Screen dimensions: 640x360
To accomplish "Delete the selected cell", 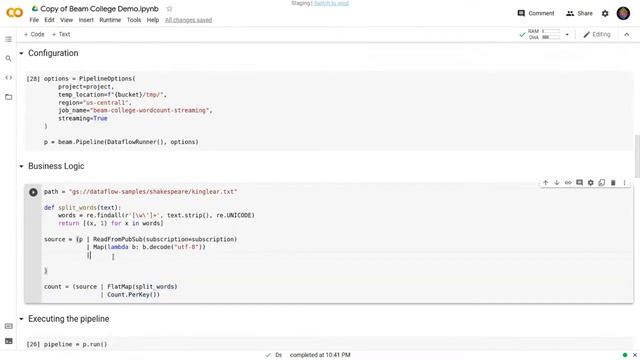I will point(613,183).
